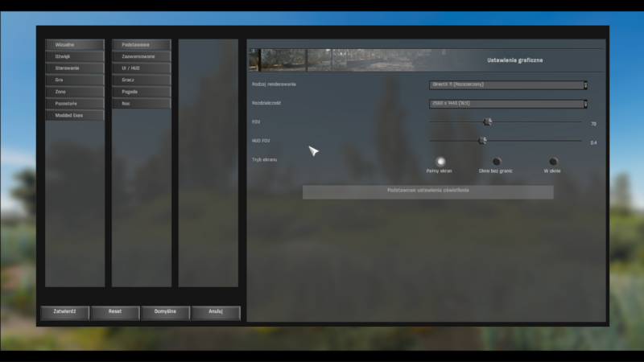Open the UI / HUD subcategory
The width and height of the screenshot is (644, 362).
click(x=142, y=68)
